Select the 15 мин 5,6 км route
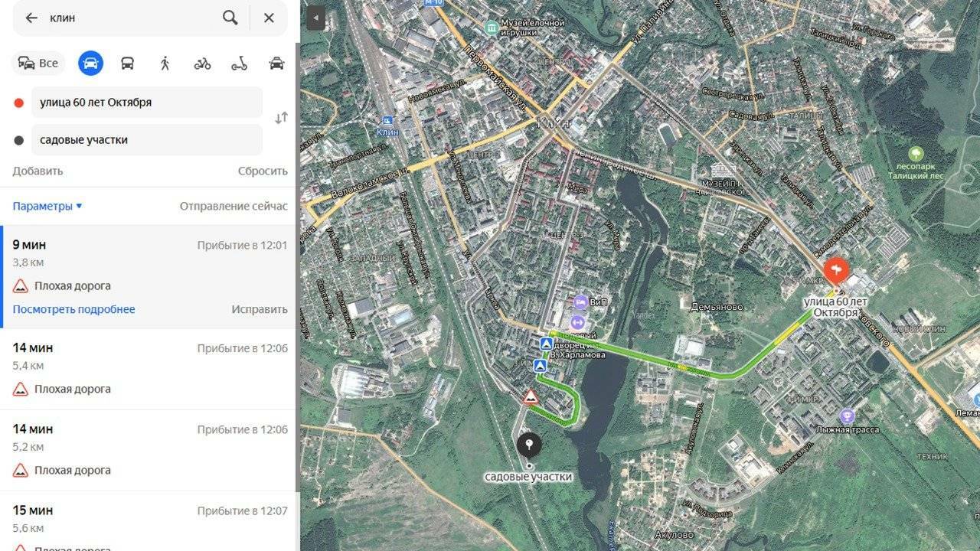Screen dimensions: 980x551 point(147,521)
